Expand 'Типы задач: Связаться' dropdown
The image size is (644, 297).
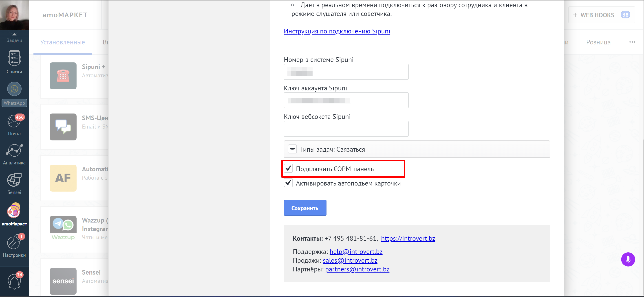tap(417, 149)
